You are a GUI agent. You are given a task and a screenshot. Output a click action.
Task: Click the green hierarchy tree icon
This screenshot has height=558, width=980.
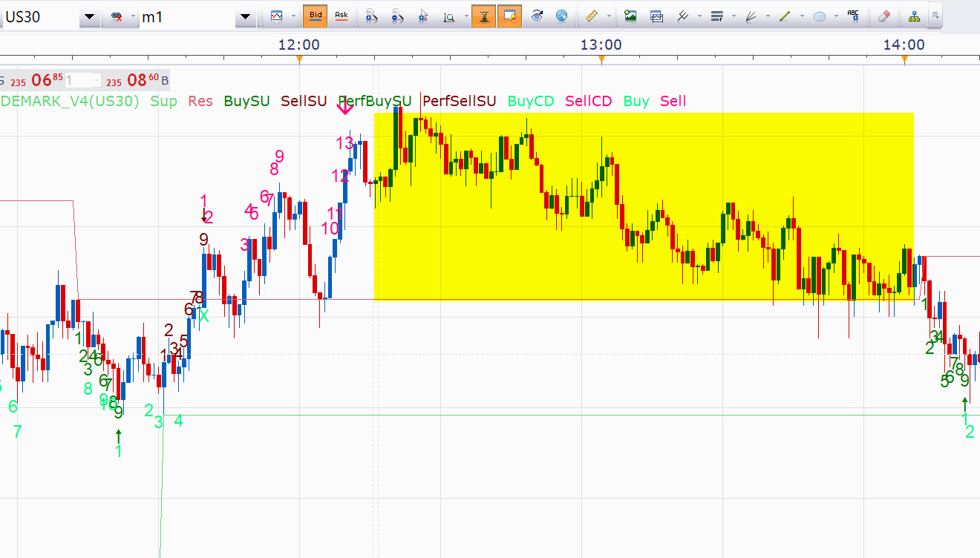pos(913,16)
